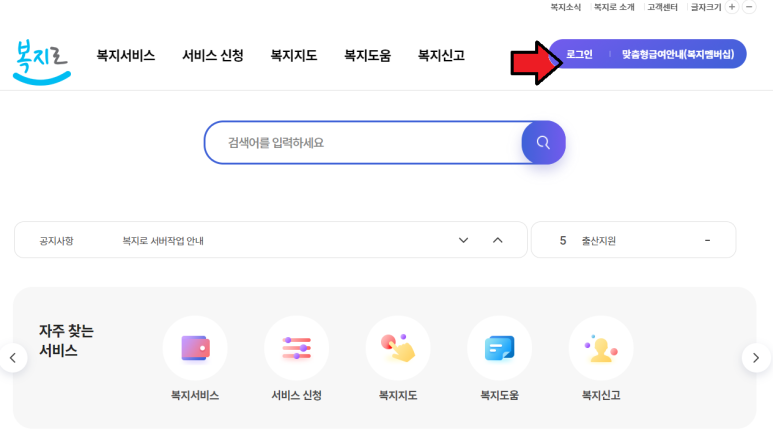The height and width of the screenshot is (441, 773).
Task: Open 서비스 신청 sliders icon shortcut
Action: (297, 348)
